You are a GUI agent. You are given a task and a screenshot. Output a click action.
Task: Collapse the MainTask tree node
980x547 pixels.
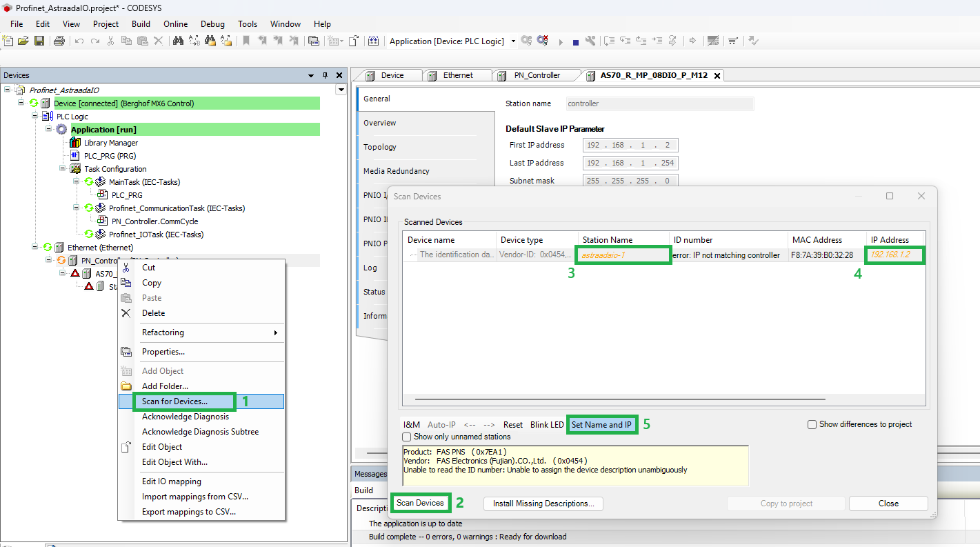pyautogui.click(x=77, y=182)
